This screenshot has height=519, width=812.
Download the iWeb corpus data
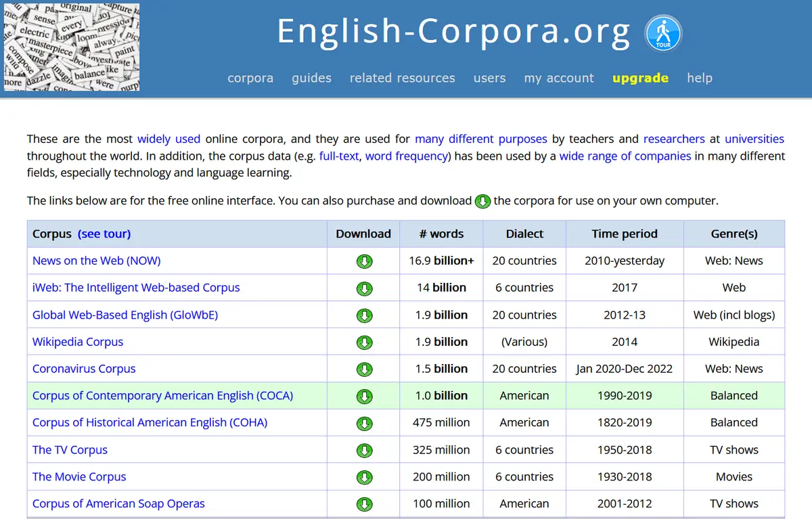click(364, 288)
